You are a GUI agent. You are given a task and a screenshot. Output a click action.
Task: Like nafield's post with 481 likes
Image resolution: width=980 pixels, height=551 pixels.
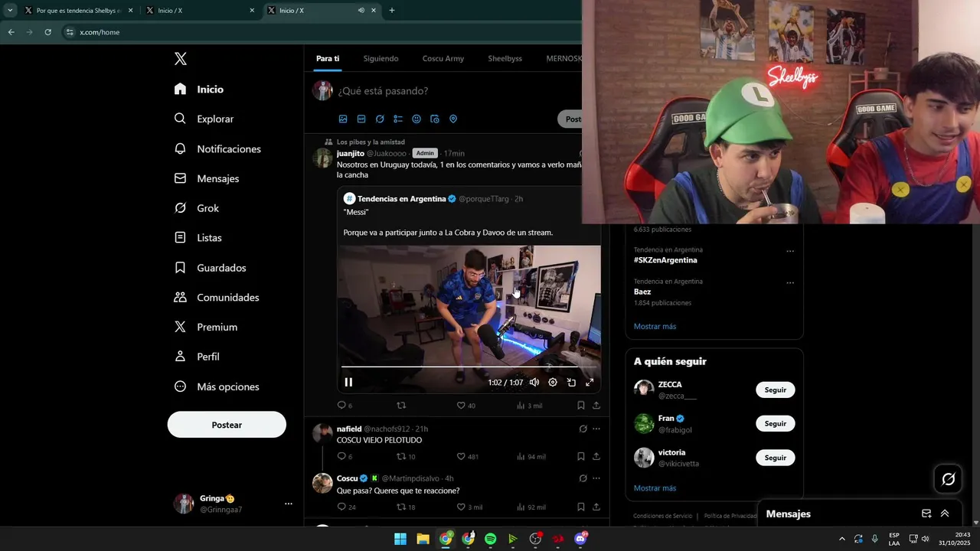point(461,456)
